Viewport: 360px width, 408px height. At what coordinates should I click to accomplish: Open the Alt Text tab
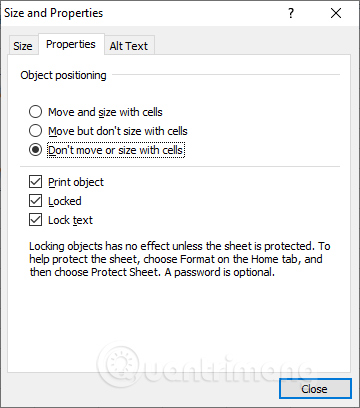pyautogui.click(x=129, y=46)
